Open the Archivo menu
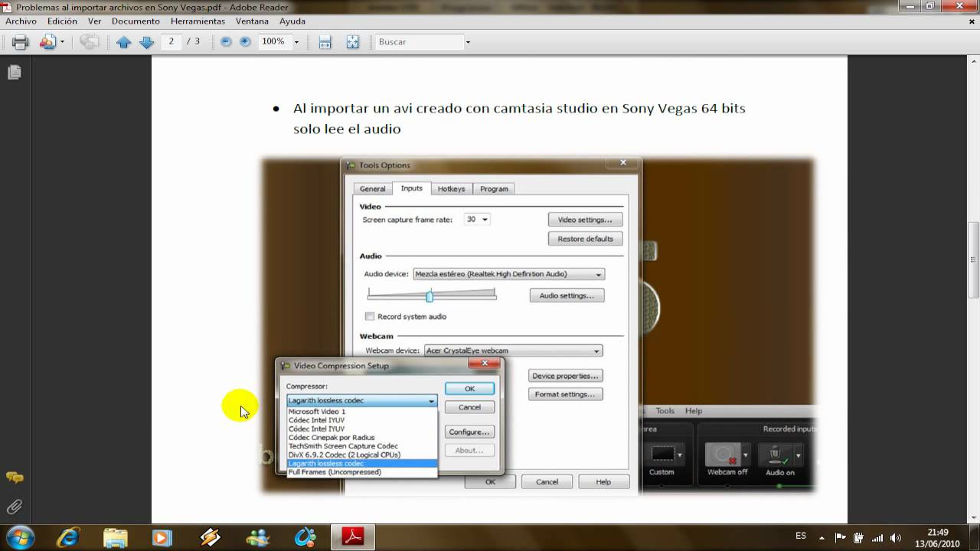The image size is (980, 551). pos(21,21)
